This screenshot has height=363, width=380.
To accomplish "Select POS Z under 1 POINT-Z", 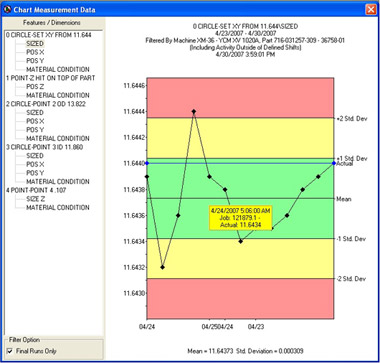I will pyautogui.click(x=35, y=87).
